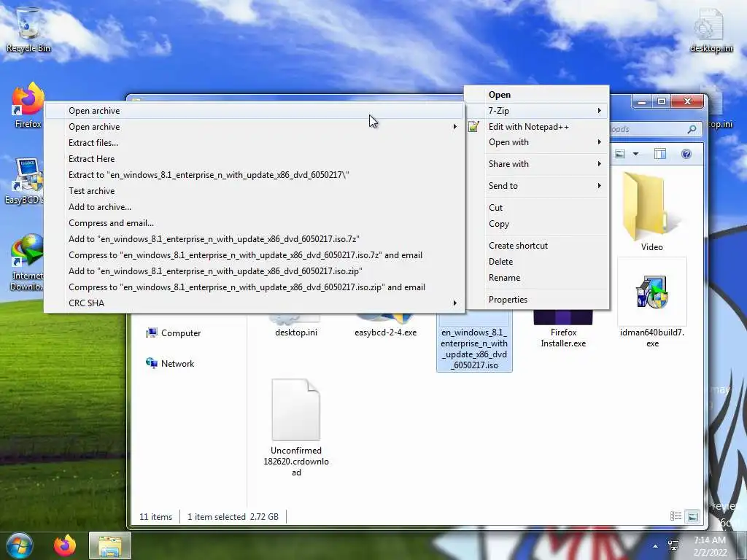This screenshot has height=560, width=747.
Task: Open Properties from the context menu
Action: click(x=537, y=300)
